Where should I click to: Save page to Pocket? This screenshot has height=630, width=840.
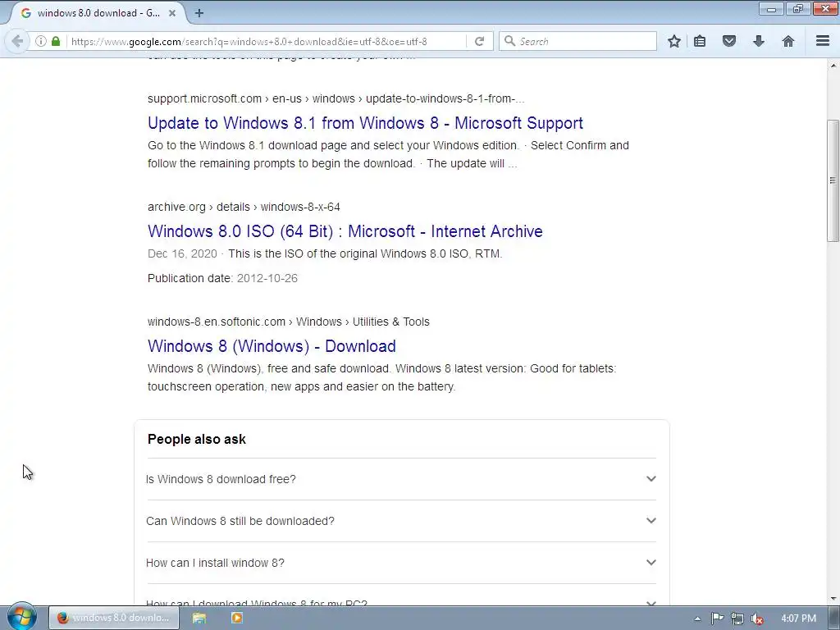tap(729, 41)
